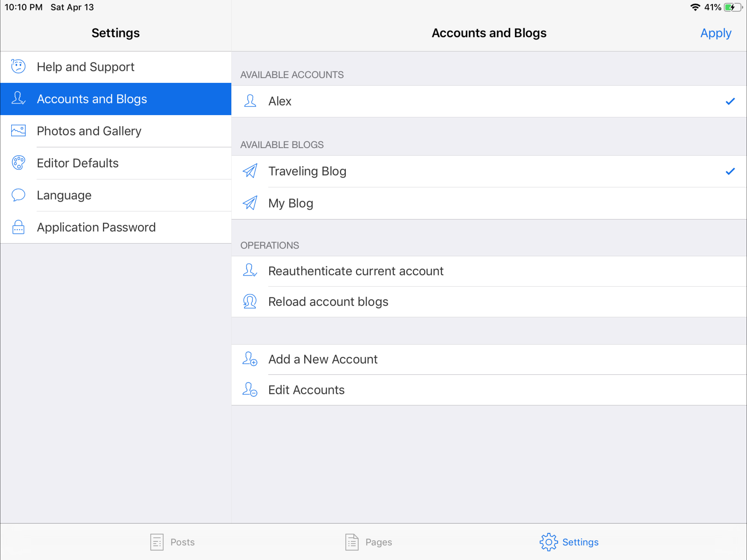Tap the paper plane icon for Traveling Blog
The image size is (747, 560).
[250, 171]
